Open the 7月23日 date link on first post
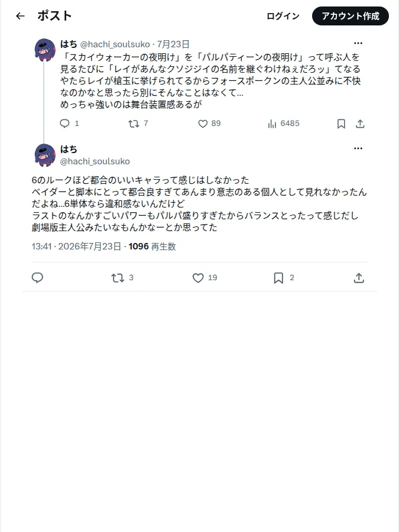This screenshot has width=399, height=532. point(173,44)
